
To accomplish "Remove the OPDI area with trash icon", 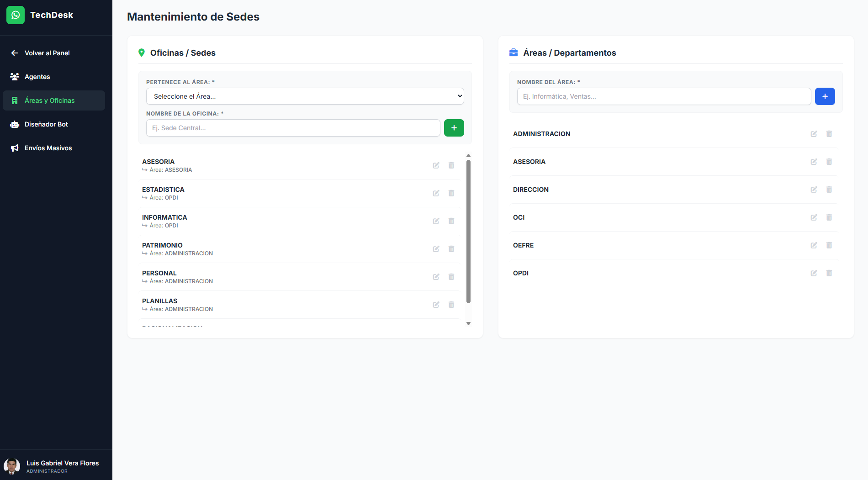I will 829,273.
